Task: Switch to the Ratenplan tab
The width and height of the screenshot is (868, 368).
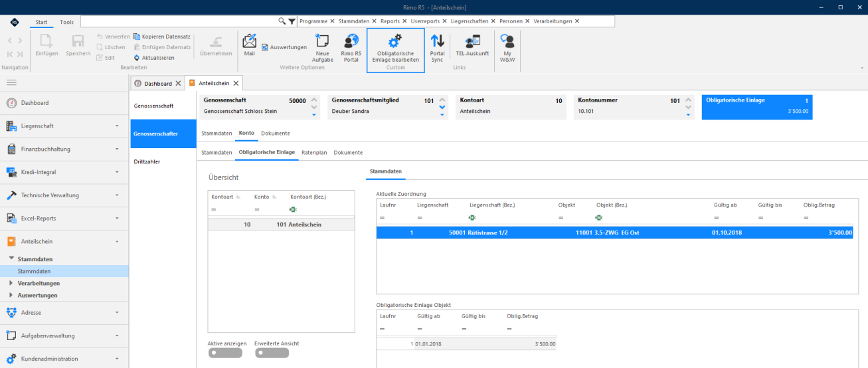Action: click(314, 153)
